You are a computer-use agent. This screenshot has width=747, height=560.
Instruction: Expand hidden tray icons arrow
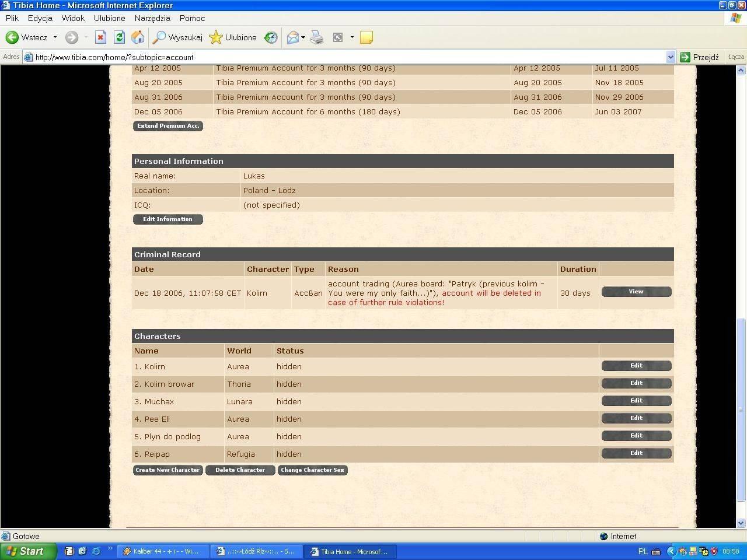671,551
